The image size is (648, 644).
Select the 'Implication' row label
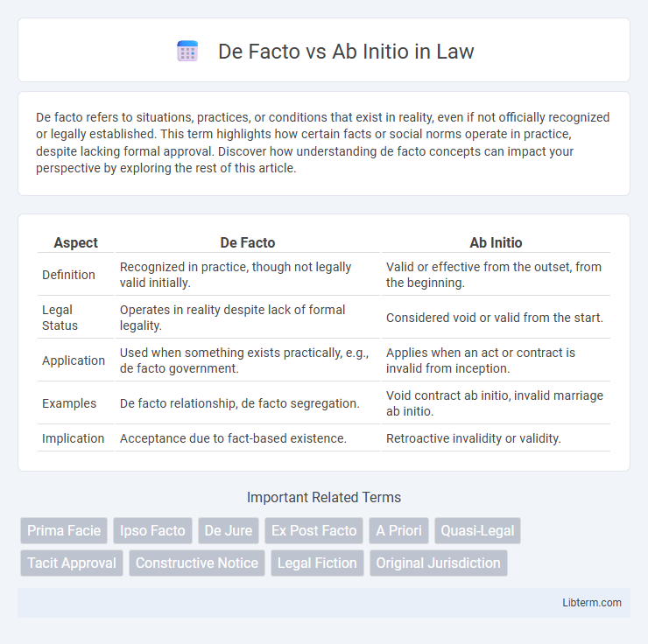[x=74, y=438]
